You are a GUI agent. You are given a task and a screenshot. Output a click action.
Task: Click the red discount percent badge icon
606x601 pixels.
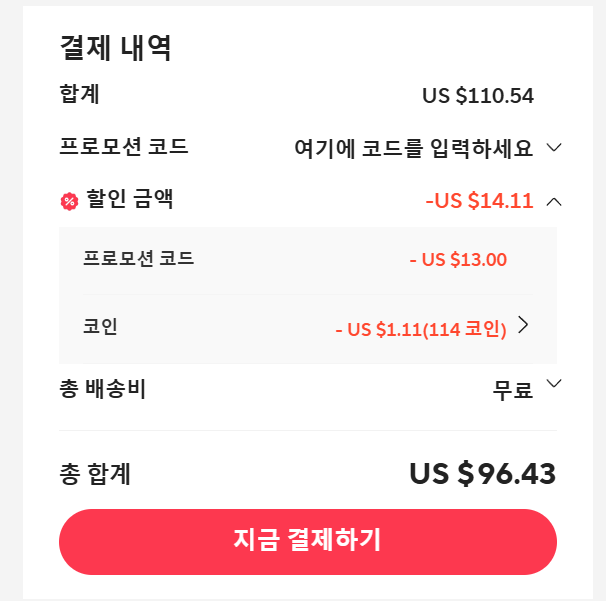click(69, 201)
